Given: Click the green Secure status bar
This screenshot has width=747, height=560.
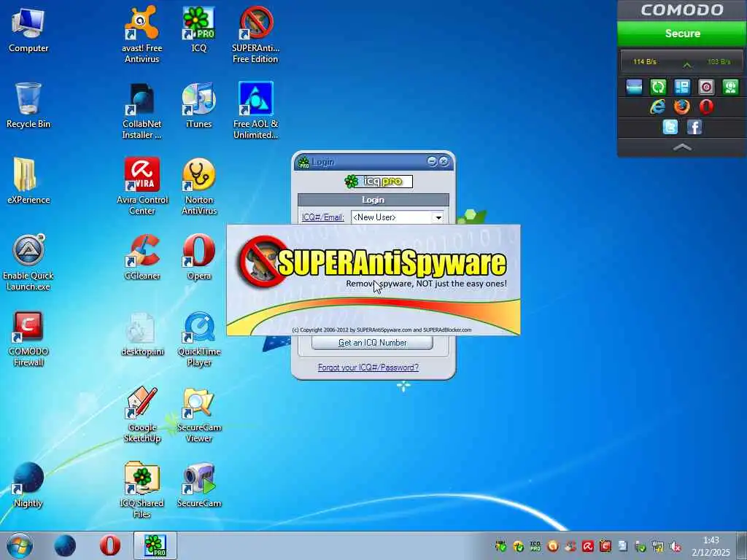Looking at the screenshot, I should (682, 34).
